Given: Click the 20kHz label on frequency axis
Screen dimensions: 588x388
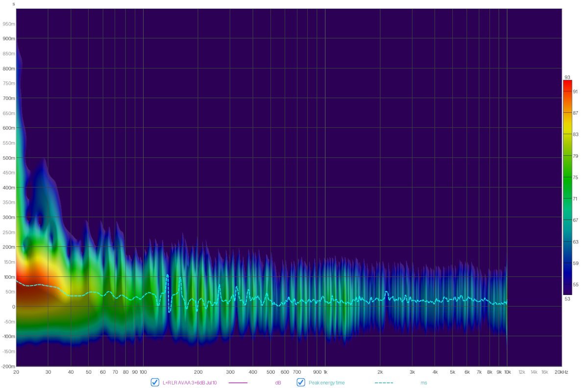Looking at the screenshot, I should click(x=561, y=372).
